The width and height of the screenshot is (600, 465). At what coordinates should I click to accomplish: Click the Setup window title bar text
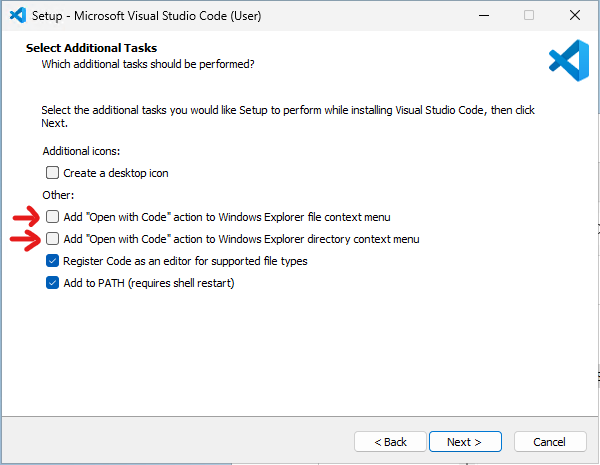point(147,16)
